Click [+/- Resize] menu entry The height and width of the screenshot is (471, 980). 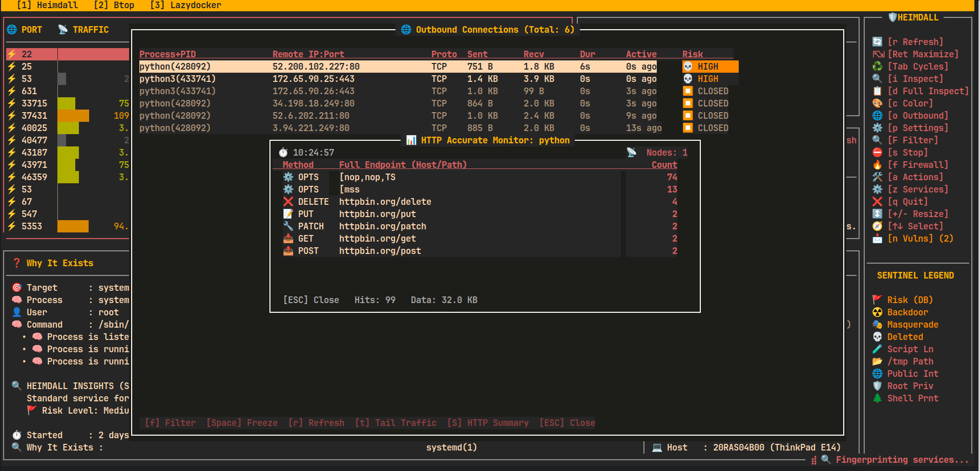click(918, 214)
